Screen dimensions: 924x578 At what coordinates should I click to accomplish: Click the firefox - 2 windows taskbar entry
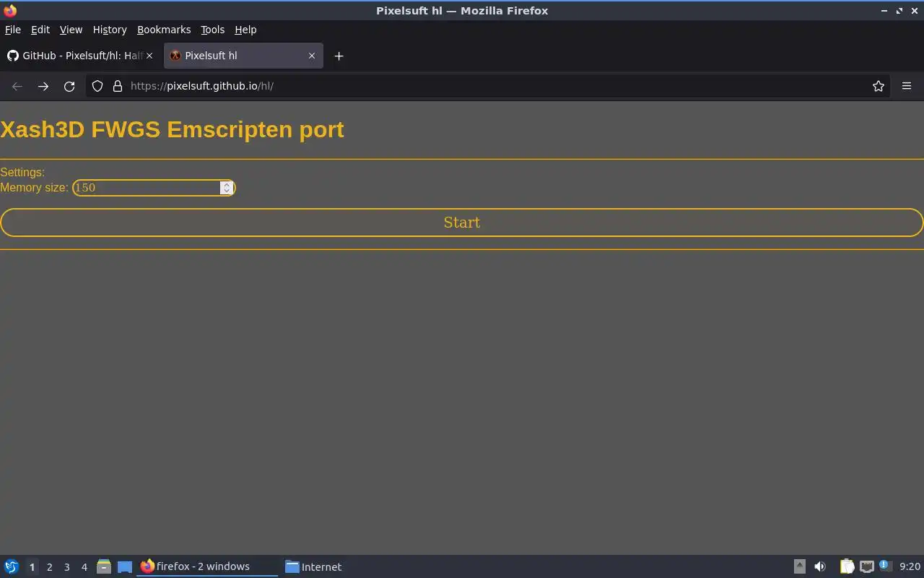(x=207, y=566)
